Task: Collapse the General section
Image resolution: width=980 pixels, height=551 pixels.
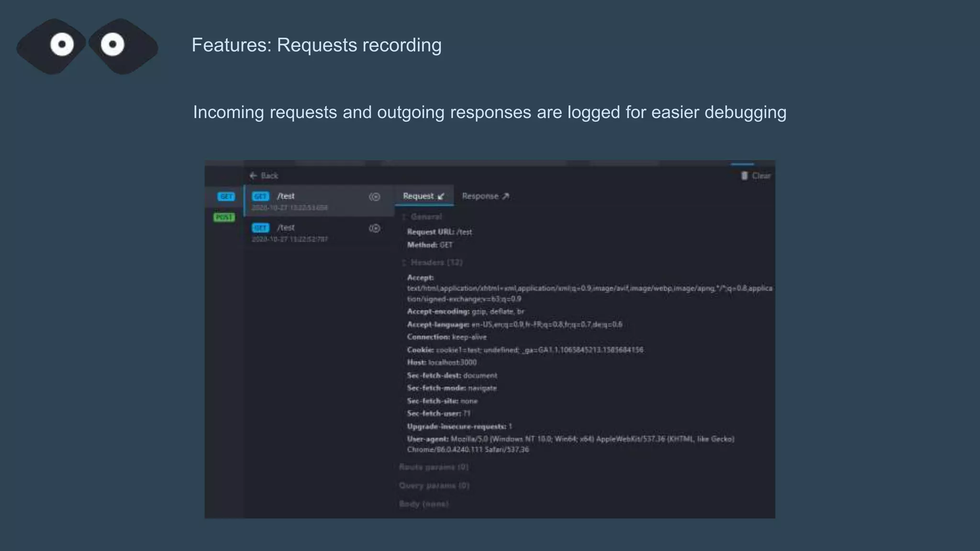Action: coord(425,217)
